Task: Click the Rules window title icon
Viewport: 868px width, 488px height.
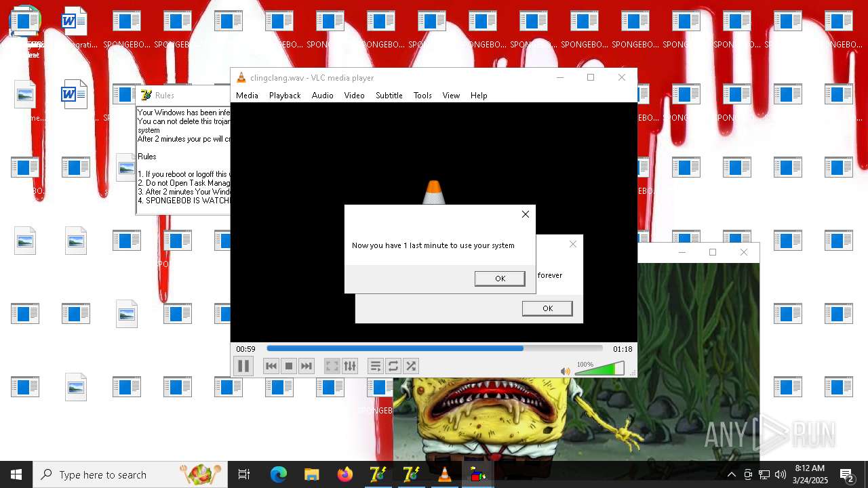Action: point(146,95)
